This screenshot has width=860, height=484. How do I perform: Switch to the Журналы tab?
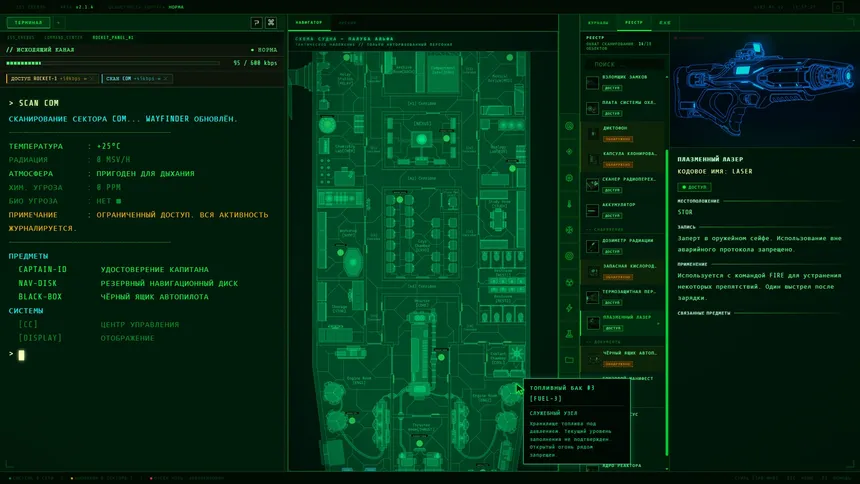pyautogui.click(x=598, y=22)
